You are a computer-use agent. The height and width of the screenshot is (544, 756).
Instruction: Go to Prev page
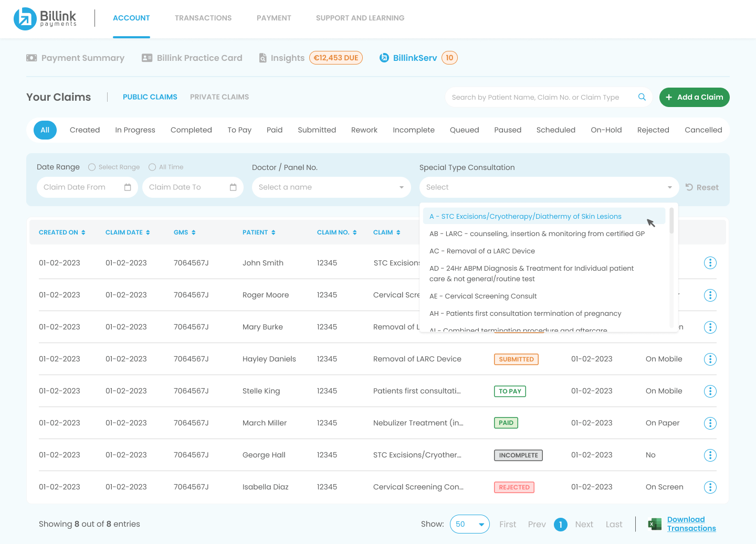537,524
